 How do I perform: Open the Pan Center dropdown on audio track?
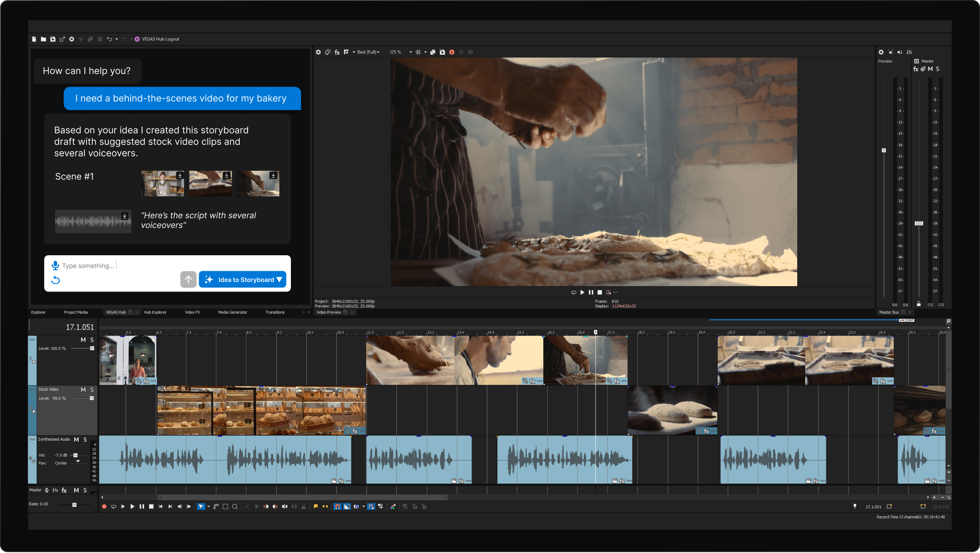coord(78,462)
